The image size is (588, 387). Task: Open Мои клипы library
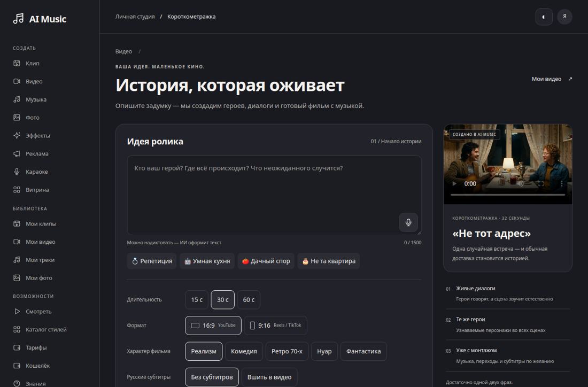point(35,224)
